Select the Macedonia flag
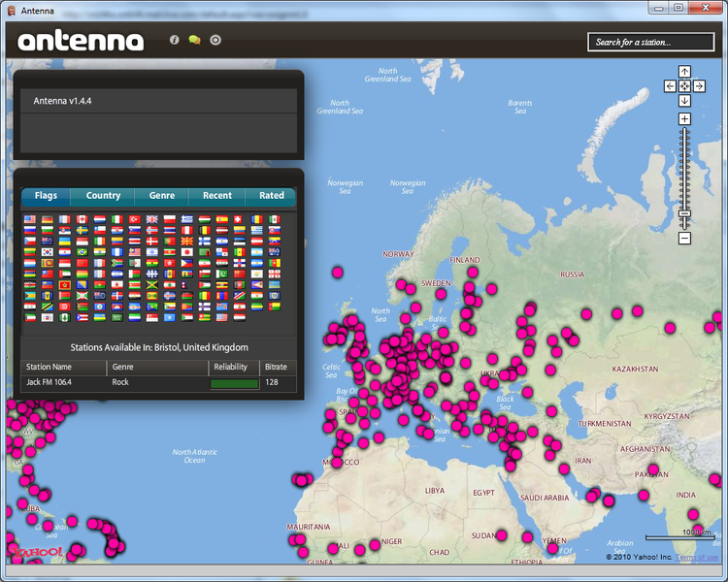Viewport: 728px width, 582px height. tap(187, 241)
